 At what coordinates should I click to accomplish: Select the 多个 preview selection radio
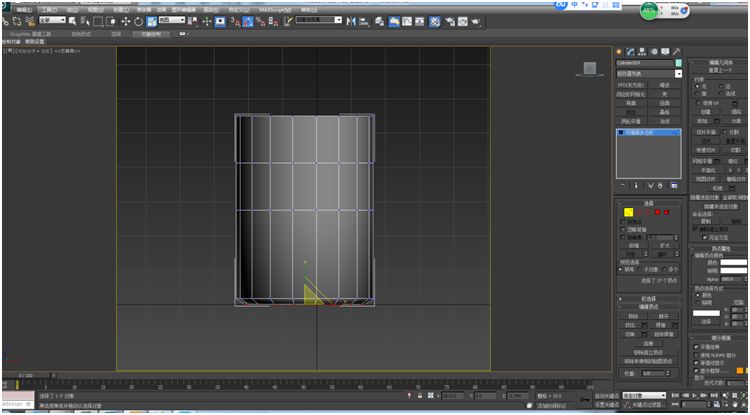pos(665,269)
